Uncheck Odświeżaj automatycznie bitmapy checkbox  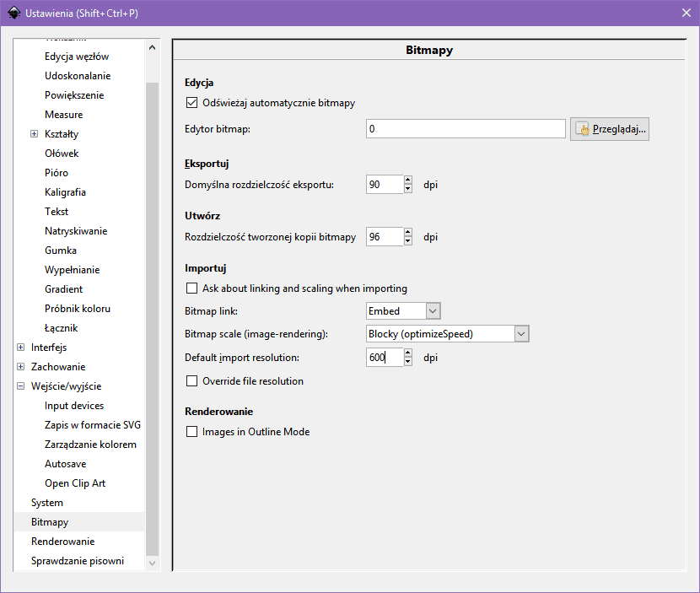point(191,103)
